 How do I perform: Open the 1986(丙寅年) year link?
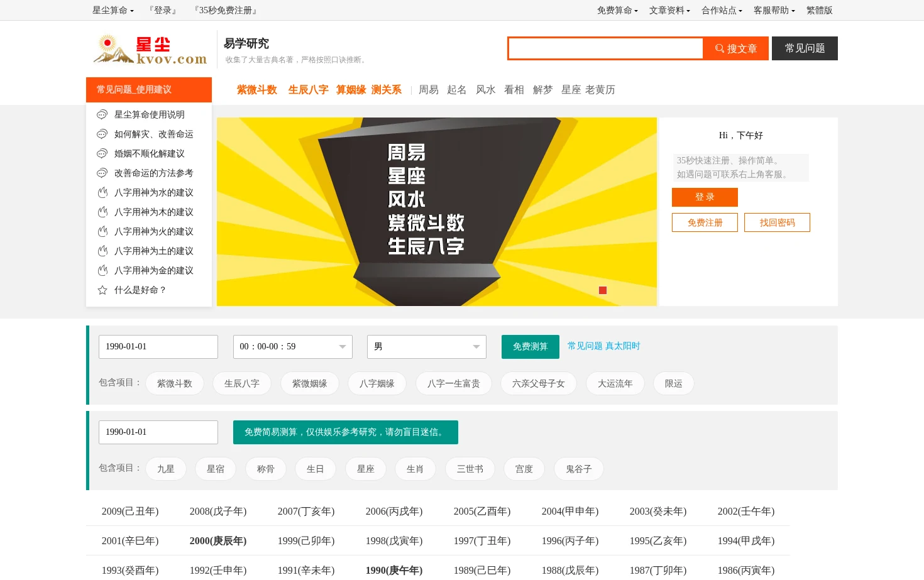point(746,571)
